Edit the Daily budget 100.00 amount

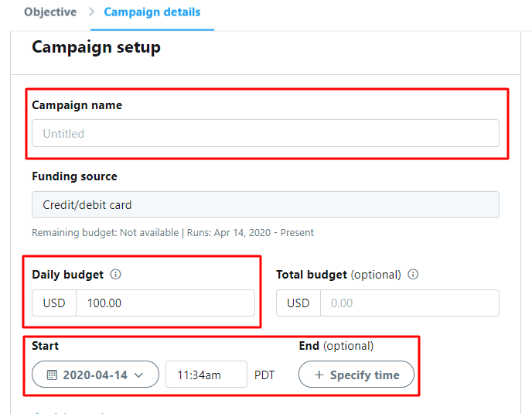pos(165,303)
